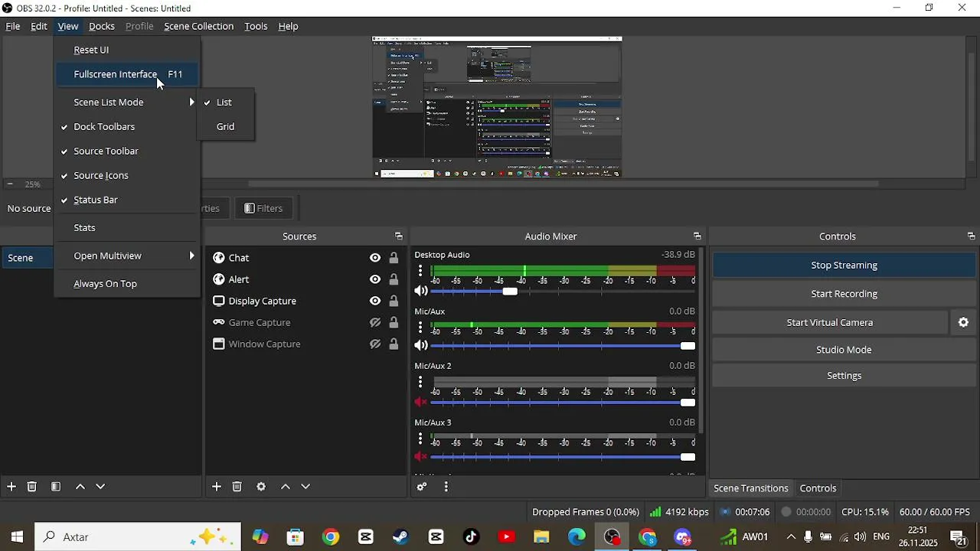The image size is (980, 551).
Task: Open Desktop Audio options three-dot menu
Action: click(x=420, y=271)
